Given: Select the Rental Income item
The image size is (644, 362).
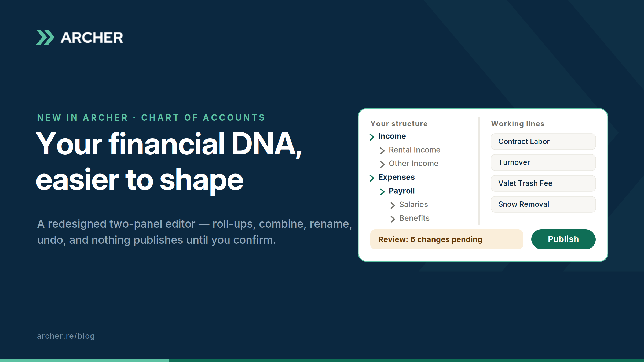Looking at the screenshot, I should coord(415,150).
